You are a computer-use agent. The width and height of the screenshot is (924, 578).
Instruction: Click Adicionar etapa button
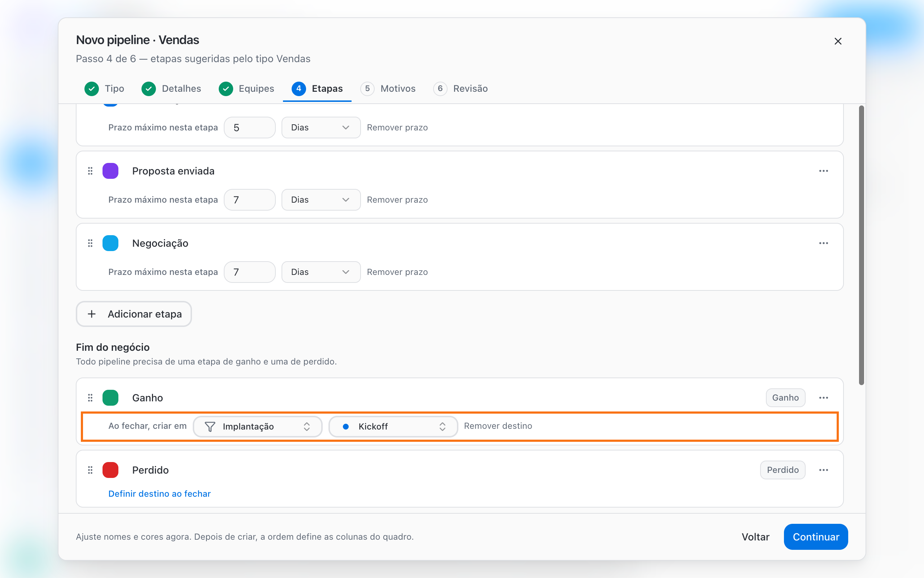tap(134, 314)
